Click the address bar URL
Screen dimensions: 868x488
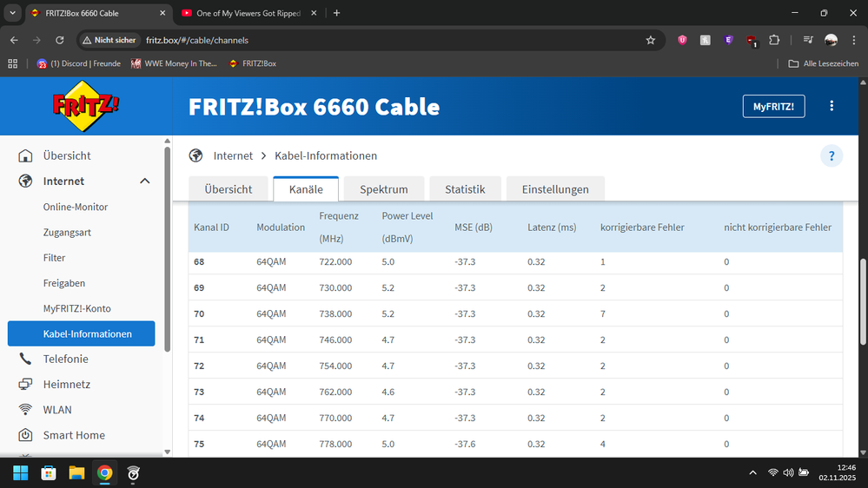[197, 40]
